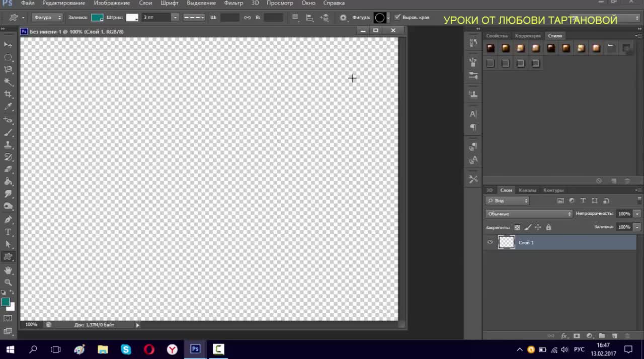Open the Свойства tab
The width and height of the screenshot is (644, 359).
coord(497,36)
